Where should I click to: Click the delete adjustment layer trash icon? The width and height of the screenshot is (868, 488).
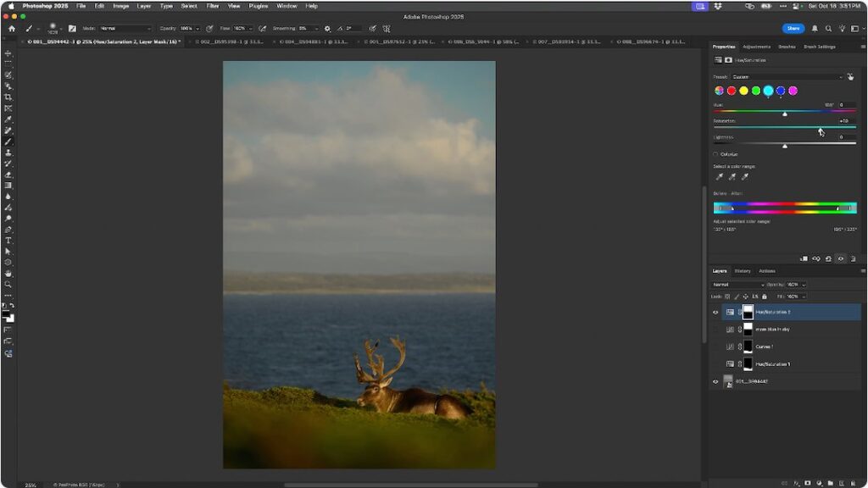[854, 258]
